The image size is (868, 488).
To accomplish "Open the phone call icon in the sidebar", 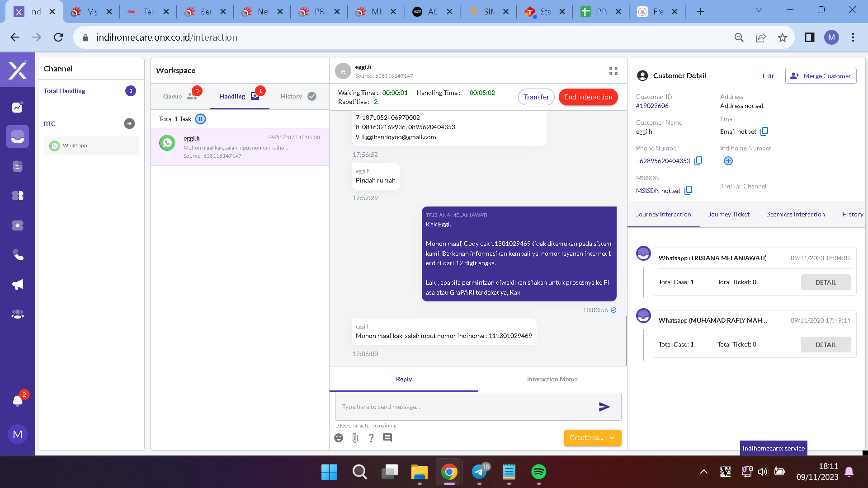I will click(18, 255).
